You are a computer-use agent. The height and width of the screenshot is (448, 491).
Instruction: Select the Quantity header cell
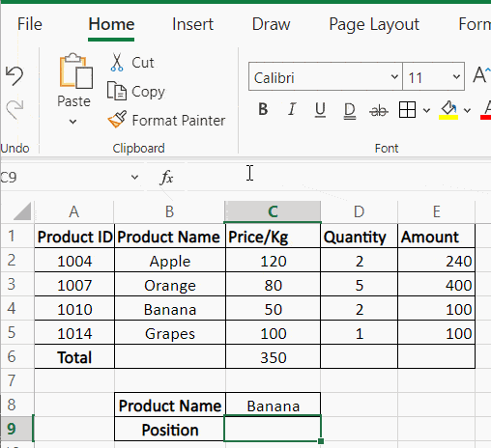coord(360,237)
